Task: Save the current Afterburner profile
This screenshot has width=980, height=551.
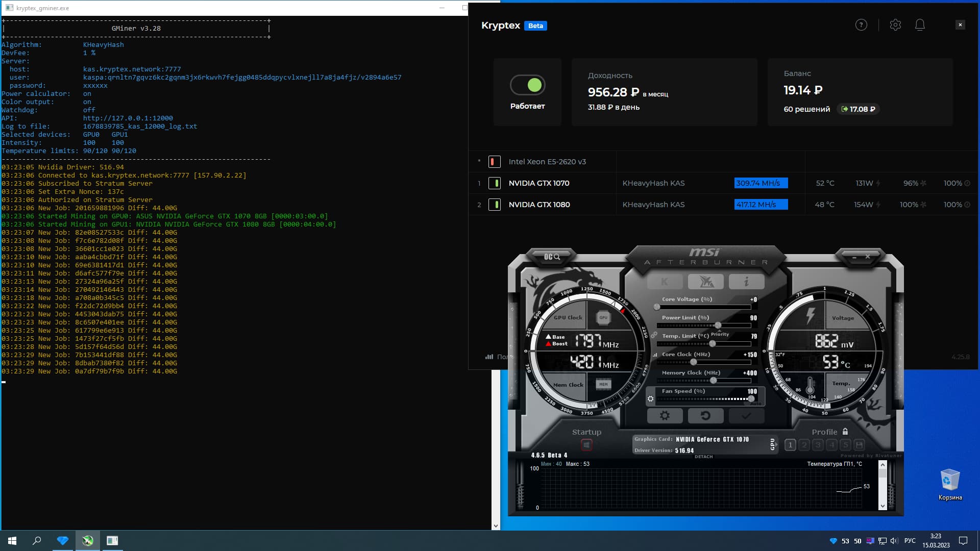Action: pyautogui.click(x=859, y=445)
